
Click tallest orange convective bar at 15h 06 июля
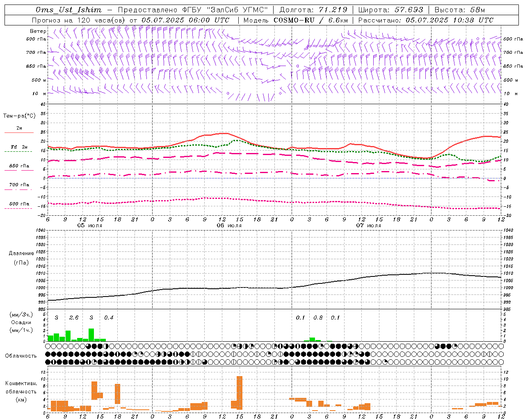[x=240, y=393]
